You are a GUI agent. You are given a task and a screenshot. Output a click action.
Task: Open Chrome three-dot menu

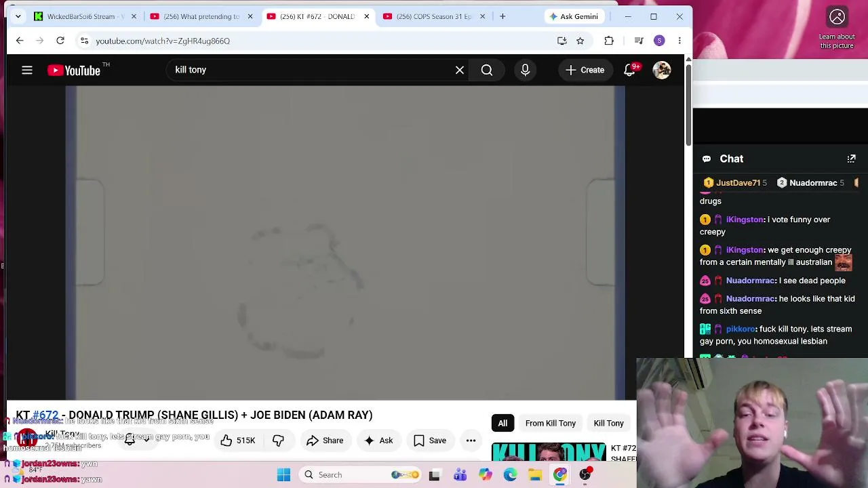[679, 41]
